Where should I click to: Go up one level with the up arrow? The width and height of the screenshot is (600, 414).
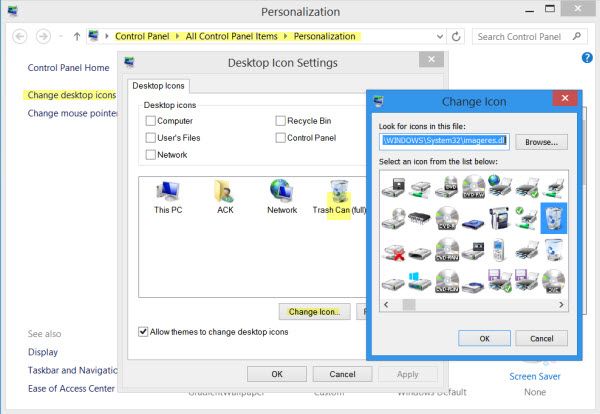(77, 37)
